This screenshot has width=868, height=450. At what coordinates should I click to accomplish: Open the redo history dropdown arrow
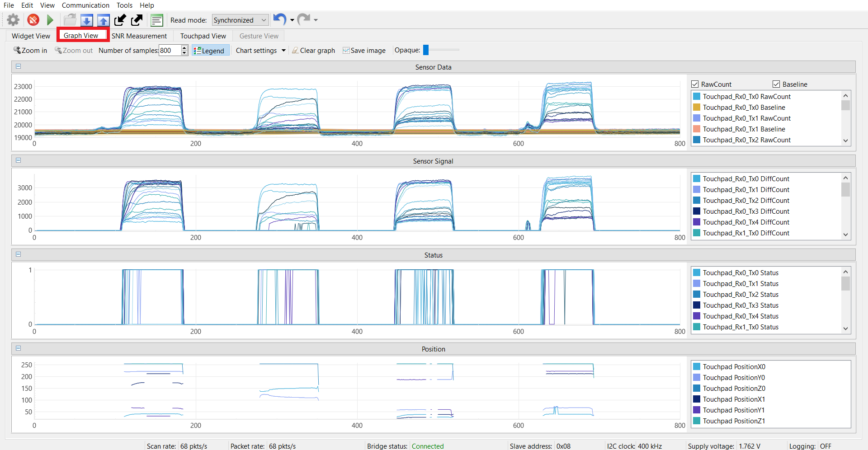[316, 20]
